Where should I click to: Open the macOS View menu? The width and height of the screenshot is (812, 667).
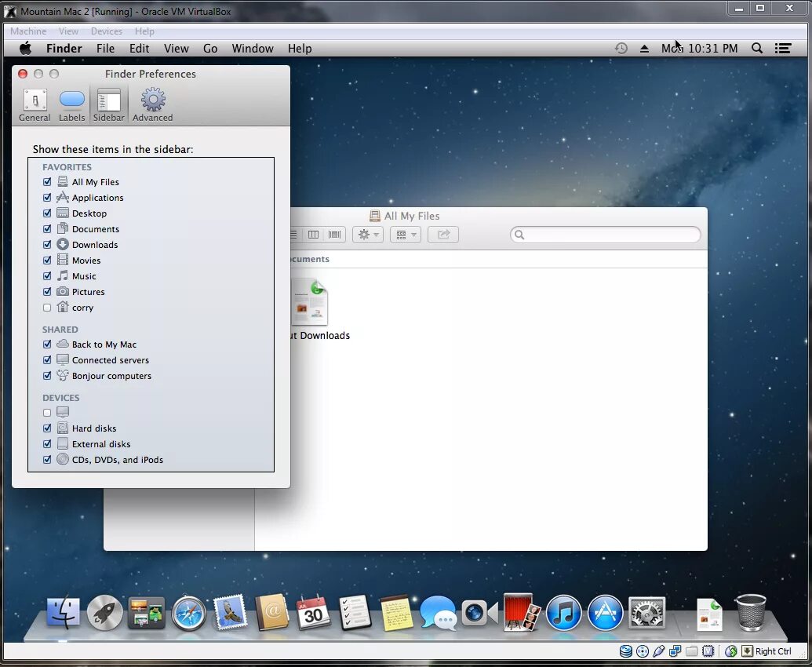point(176,48)
